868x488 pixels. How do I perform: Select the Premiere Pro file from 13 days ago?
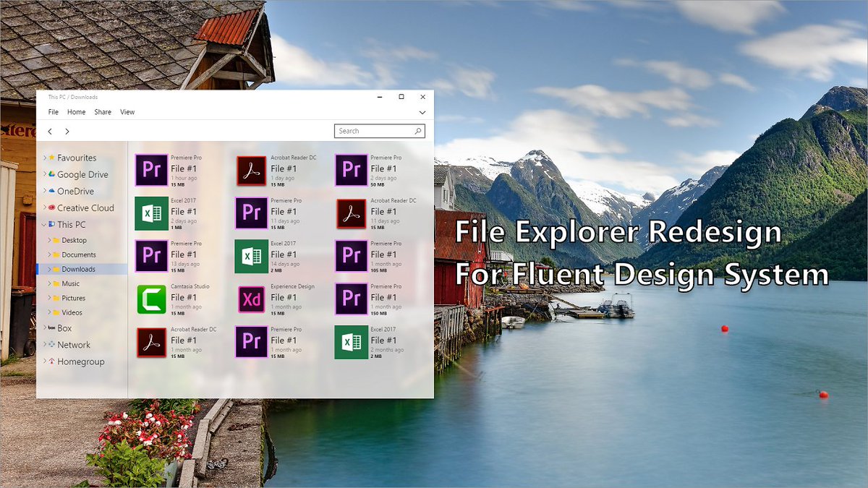pos(151,256)
